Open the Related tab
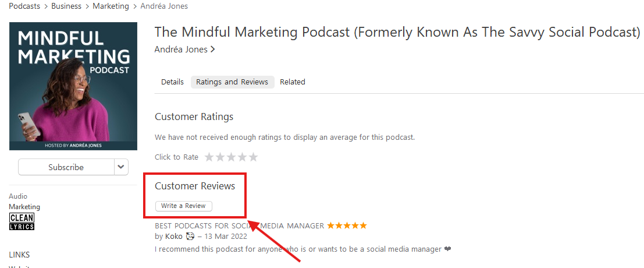 (x=293, y=82)
